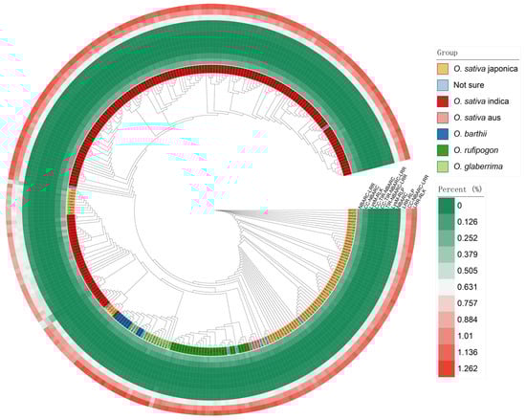Click the 0.379 scale color block
Viewport: 526px width, 420px height.
point(447,254)
